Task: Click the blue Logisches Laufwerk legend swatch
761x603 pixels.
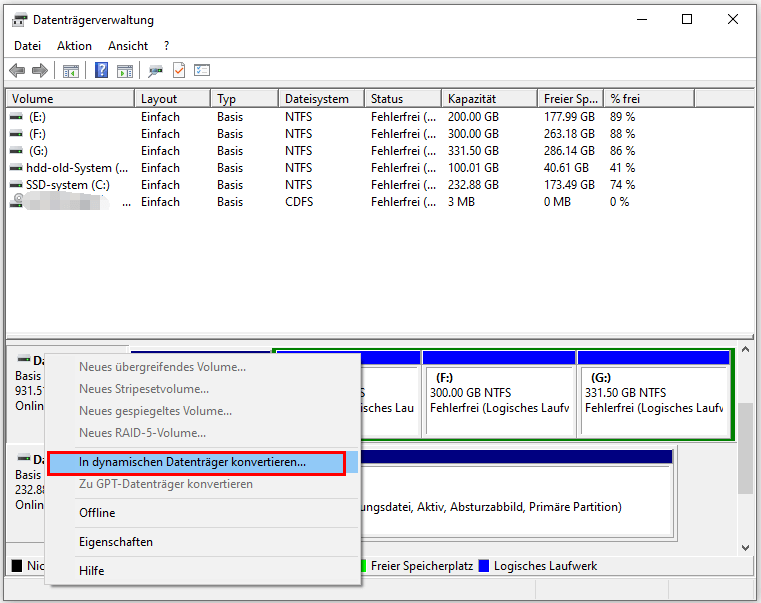Action: [484, 567]
